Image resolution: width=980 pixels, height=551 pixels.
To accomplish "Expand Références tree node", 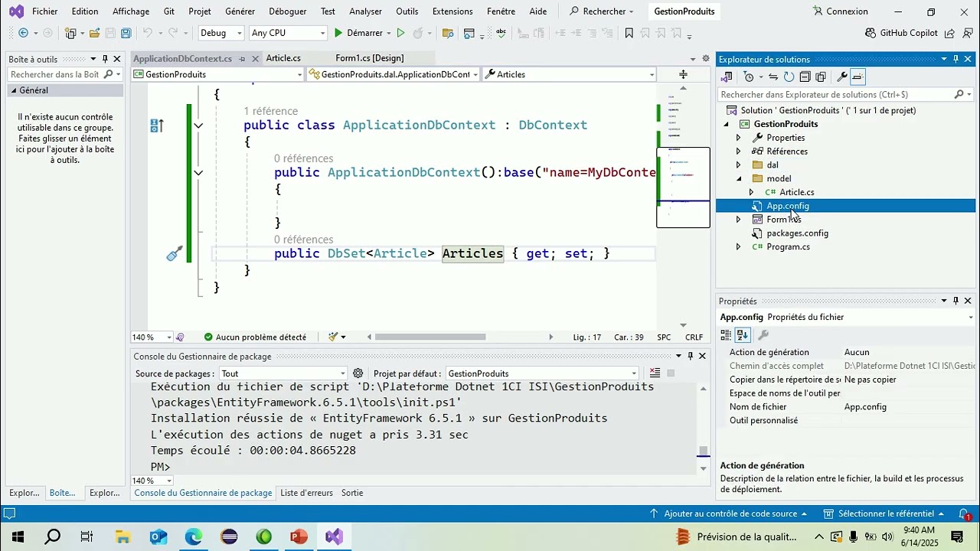I will [738, 152].
